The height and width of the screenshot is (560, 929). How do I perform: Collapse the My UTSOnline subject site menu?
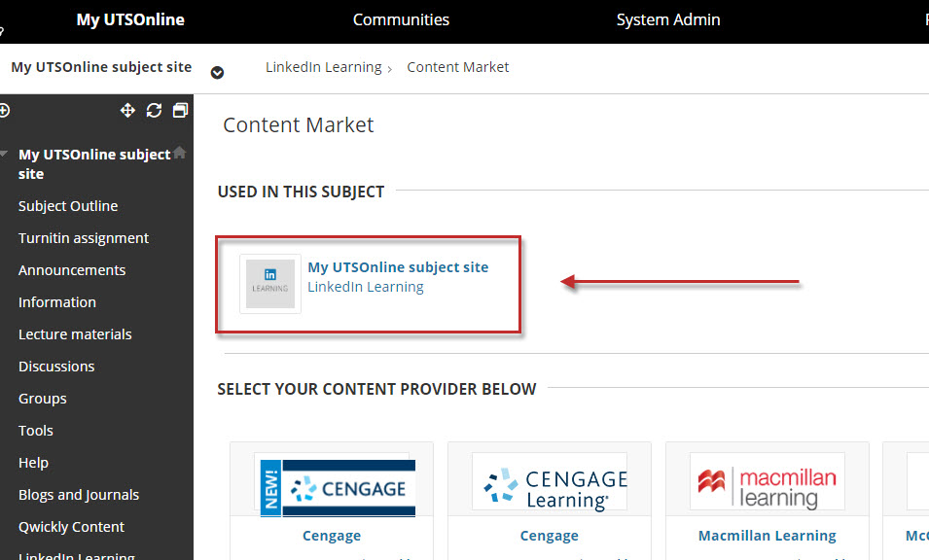5,155
